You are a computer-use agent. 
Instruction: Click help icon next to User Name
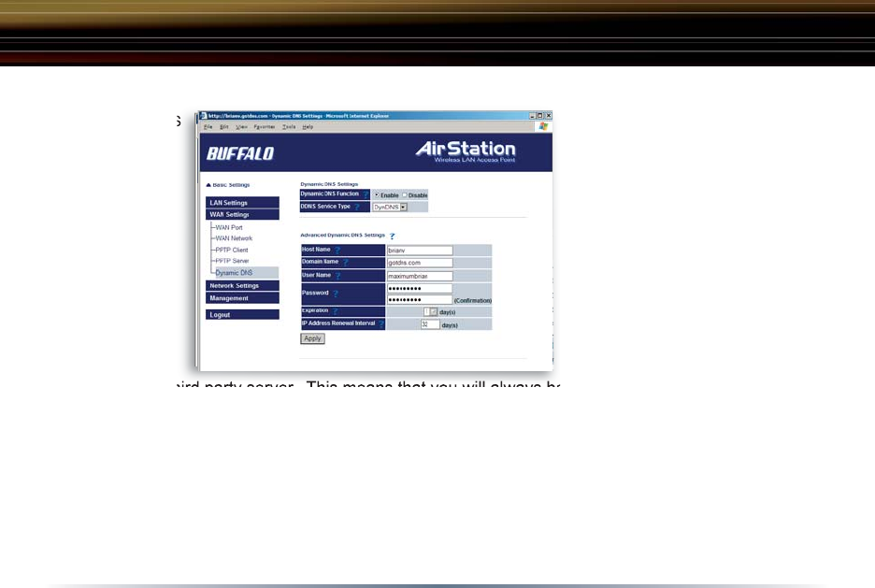point(337,276)
